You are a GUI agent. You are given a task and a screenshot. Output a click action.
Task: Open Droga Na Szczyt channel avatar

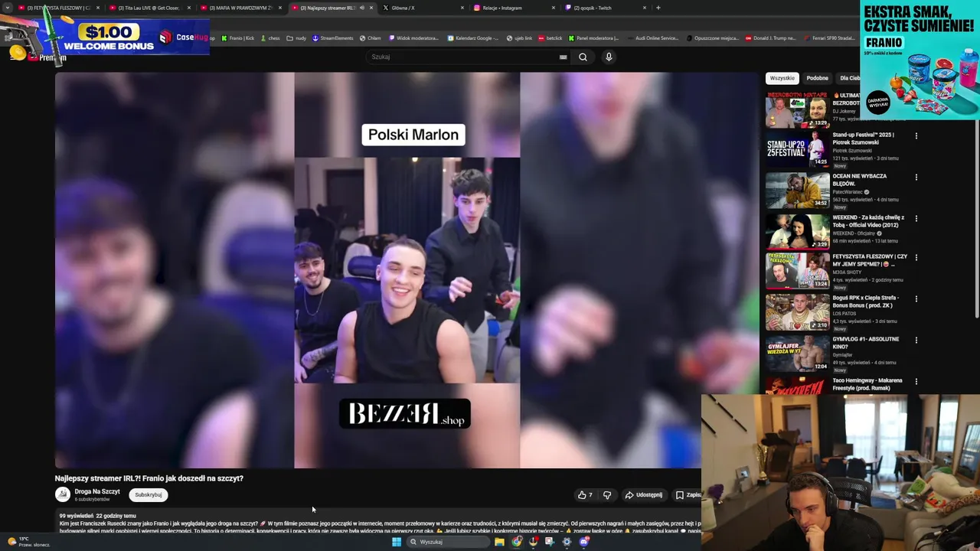[63, 494]
